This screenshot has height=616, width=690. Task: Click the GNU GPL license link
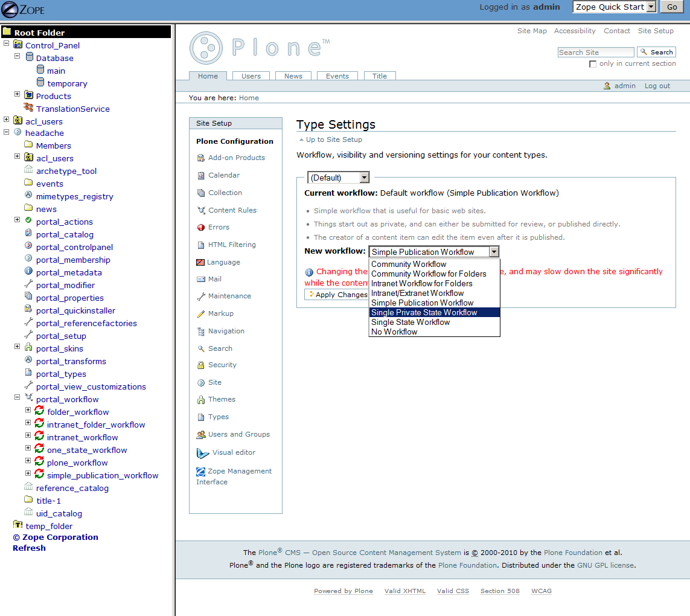point(605,565)
